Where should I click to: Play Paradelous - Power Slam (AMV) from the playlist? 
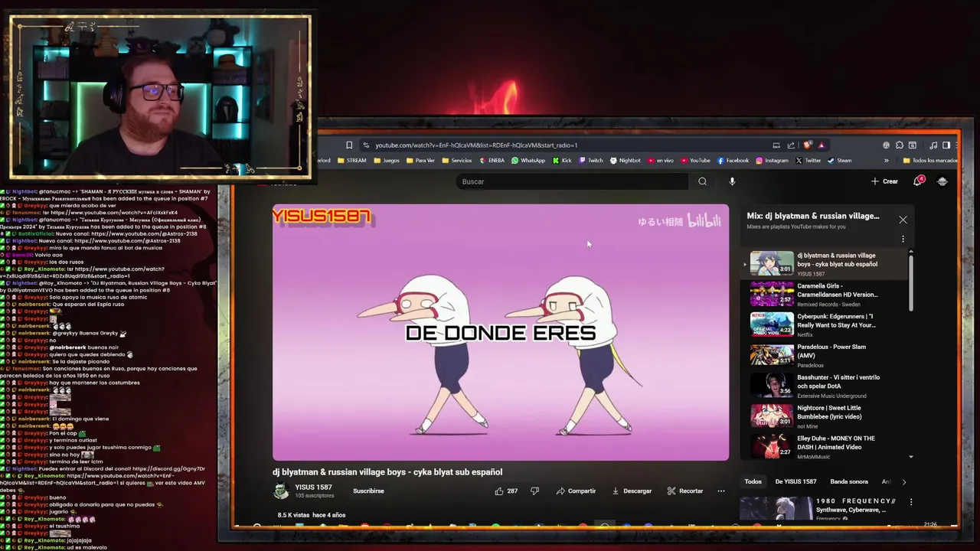tap(824, 355)
